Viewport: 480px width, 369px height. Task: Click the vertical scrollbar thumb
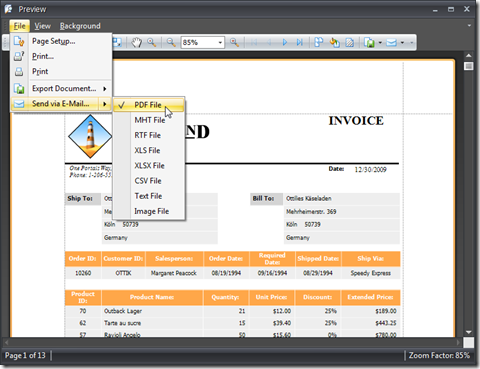[x=469, y=66]
